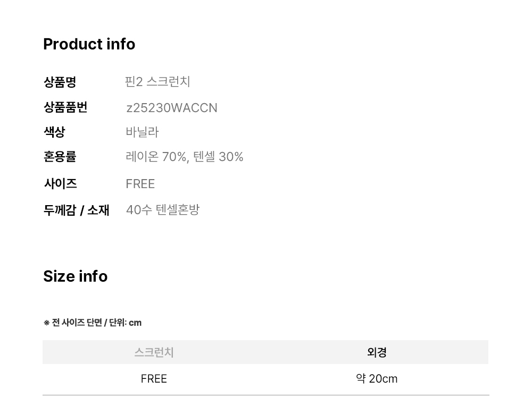Click the gray size table header row
This screenshot has width=532, height=406.
[x=266, y=352]
